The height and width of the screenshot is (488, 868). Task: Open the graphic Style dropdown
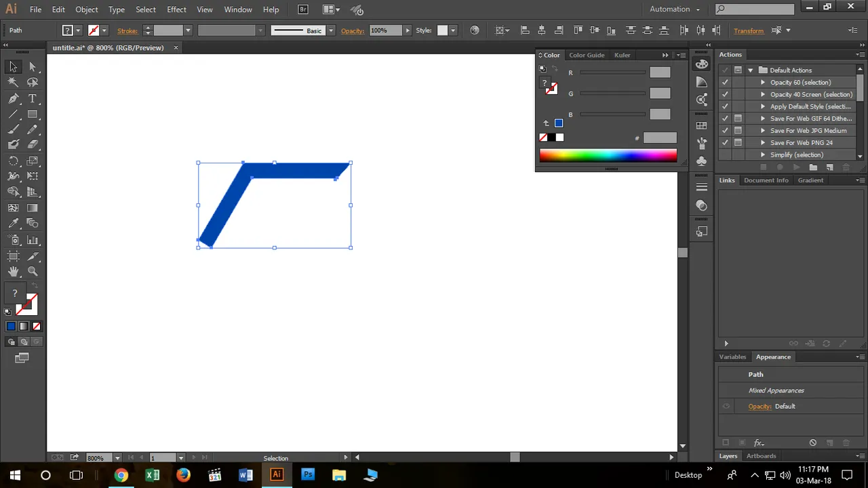(x=453, y=30)
